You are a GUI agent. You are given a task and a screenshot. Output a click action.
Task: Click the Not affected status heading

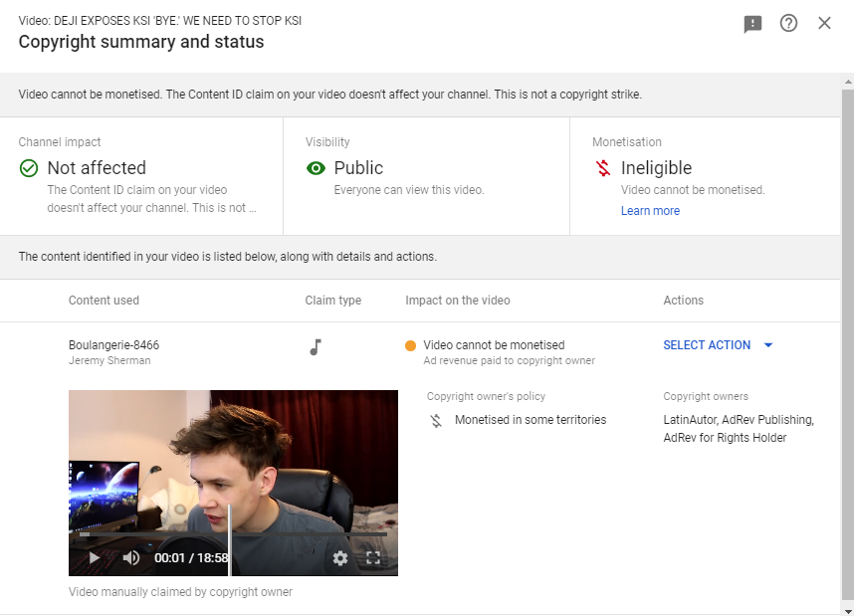pos(97,168)
